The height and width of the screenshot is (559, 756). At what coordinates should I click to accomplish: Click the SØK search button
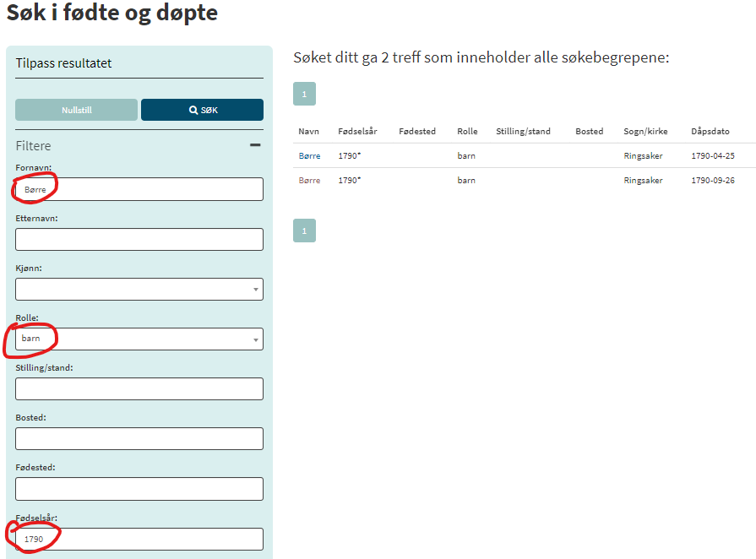pyautogui.click(x=202, y=110)
